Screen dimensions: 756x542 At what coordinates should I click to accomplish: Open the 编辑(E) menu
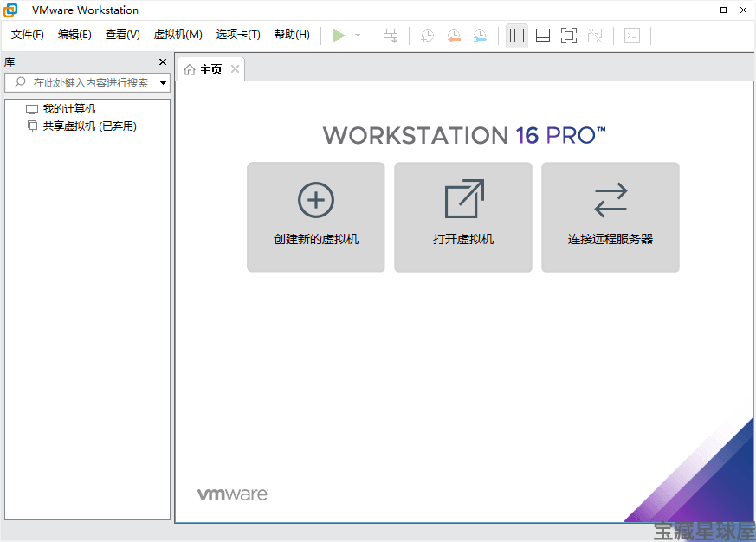[74, 35]
